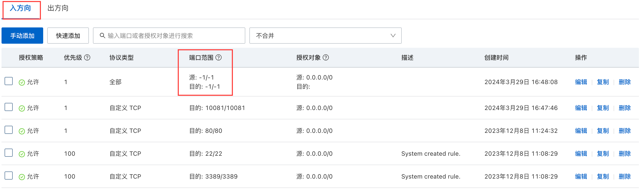Viewport: 644px width, 190px height.
Task: Click the help icon next to 授权对象
Action: pyautogui.click(x=326, y=58)
